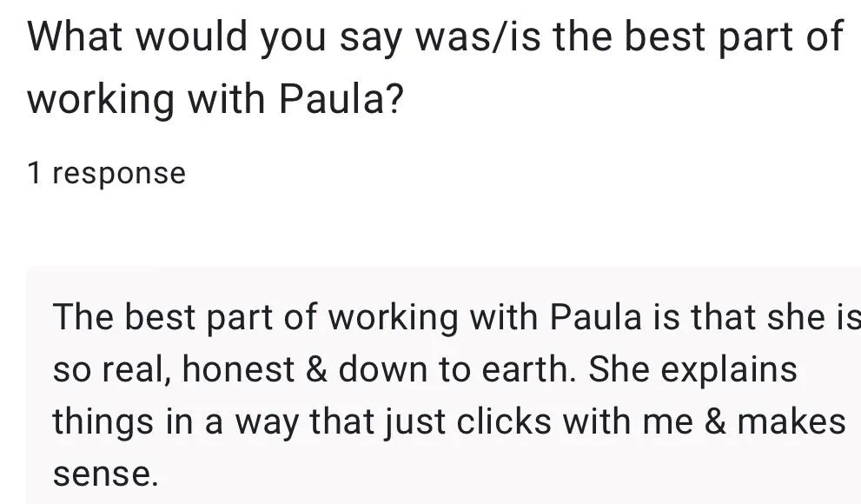Image resolution: width=861 pixels, height=504 pixels.
Task: Select the gray response card
Action: point(444,386)
